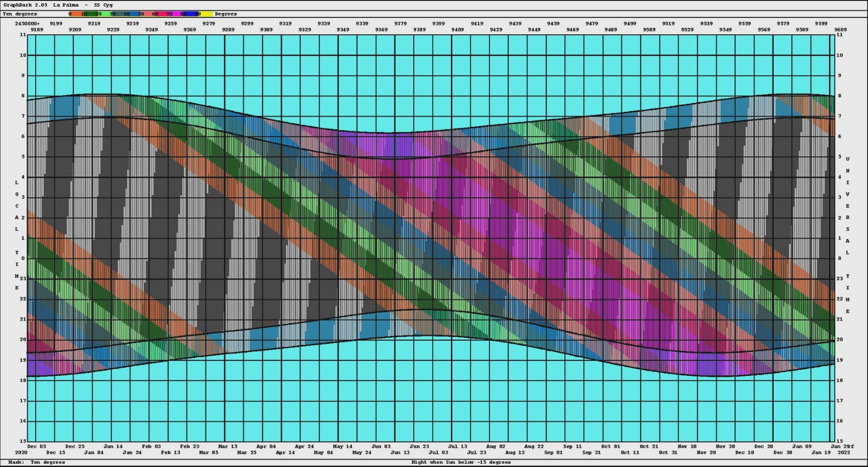Click 'Night when Sun below -15 degrees' text
Viewport: 868px width, 467px height.
point(461,462)
